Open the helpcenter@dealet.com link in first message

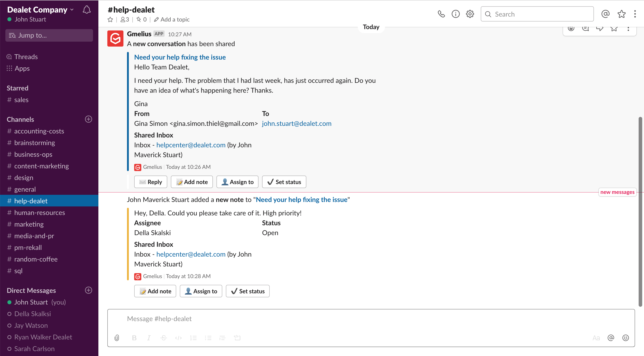(x=191, y=145)
